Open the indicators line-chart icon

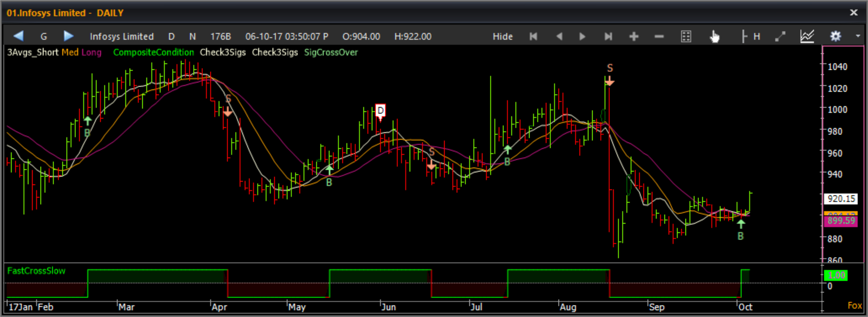pos(807,36)
